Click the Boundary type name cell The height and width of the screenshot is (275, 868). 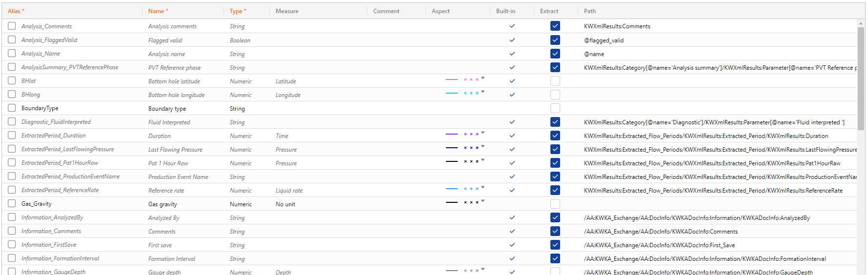pyautogui.click(x=167, y=108)
